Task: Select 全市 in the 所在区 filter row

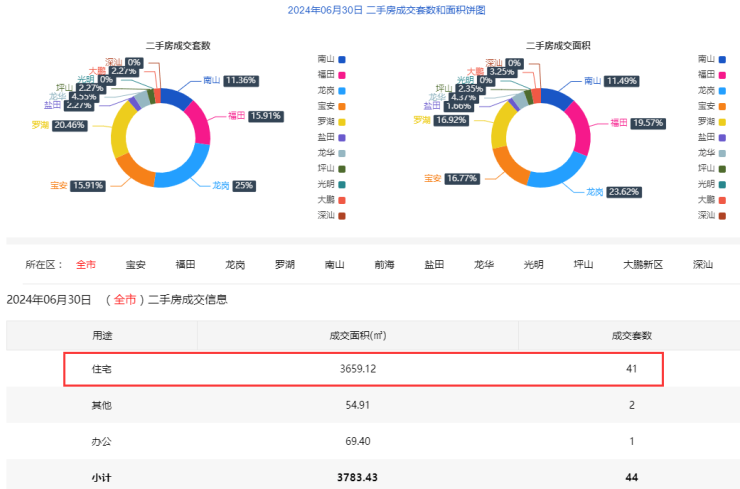Action: tap(86, 265)
